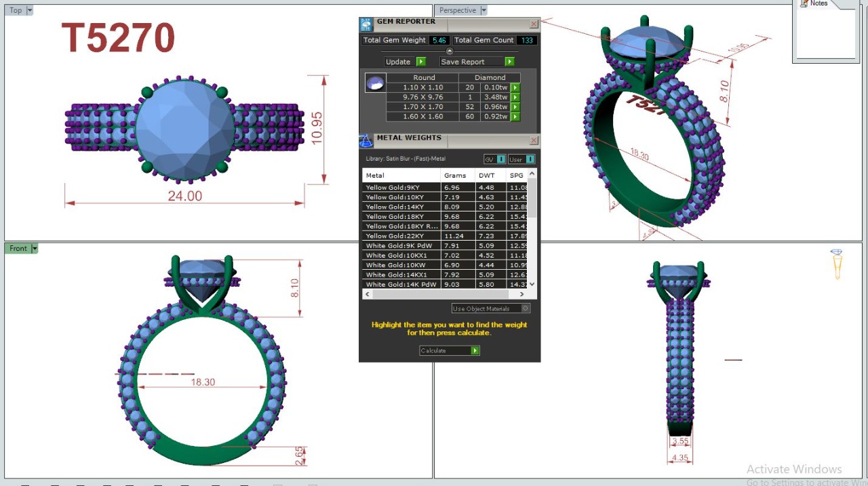Collapse the Gem Reporter section with up arrow
The height and width of the screenshot is (486, 868).
coord(450,52)
